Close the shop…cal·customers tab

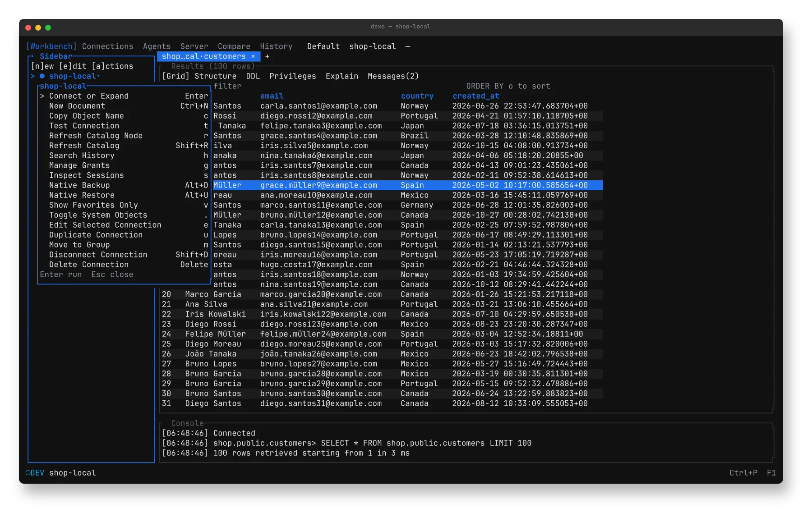click(x=253, y=56)
